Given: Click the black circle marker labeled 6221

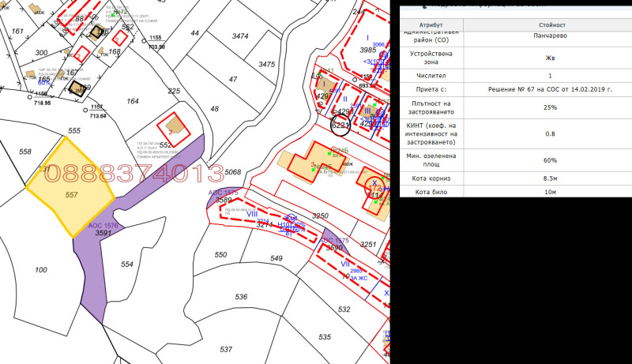Looking at the screenshot, I should tap(340, 125).
